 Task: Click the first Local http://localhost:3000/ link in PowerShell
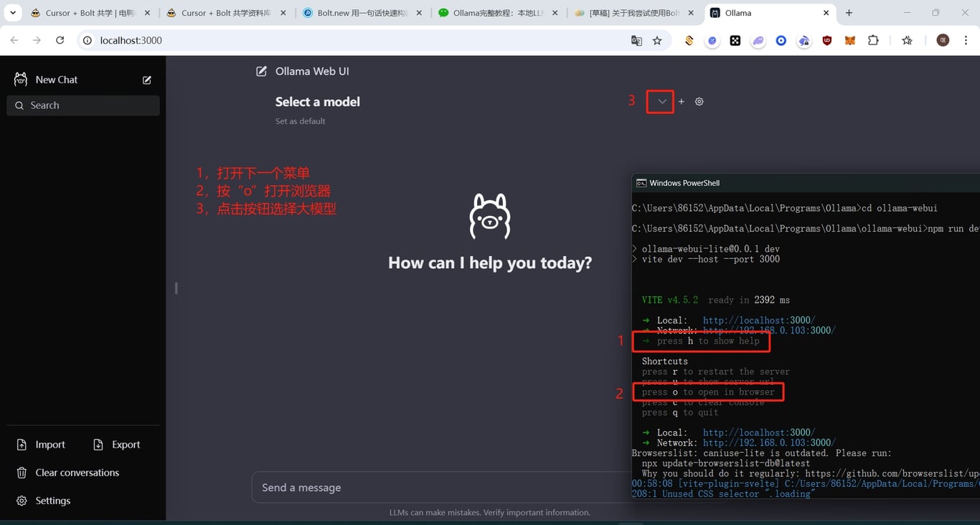759,321
